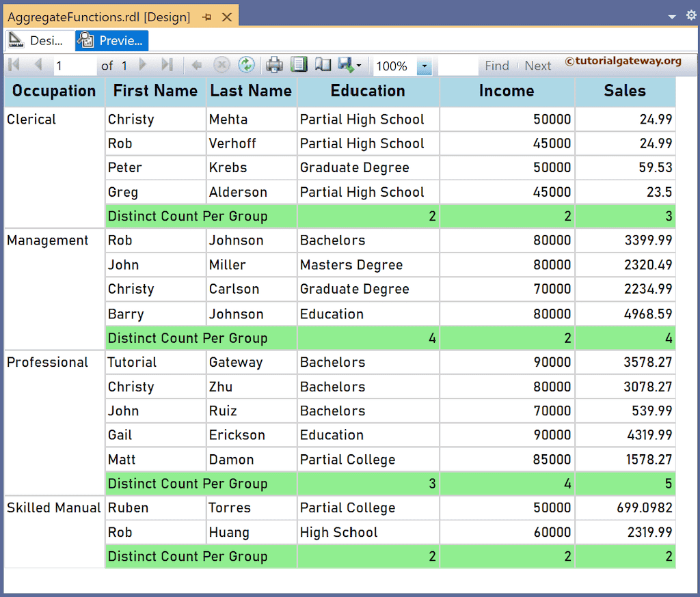
Task: Click the Find link
Action: (x=497, y=66)
